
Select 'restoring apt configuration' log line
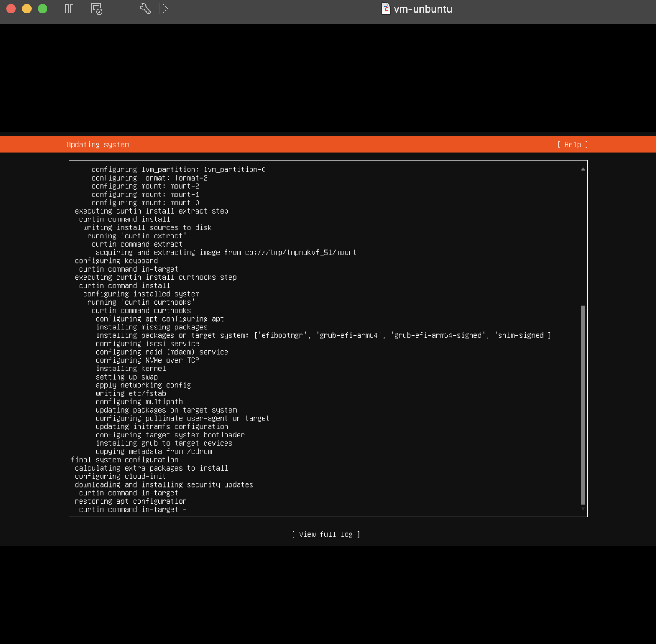point(131,501)
